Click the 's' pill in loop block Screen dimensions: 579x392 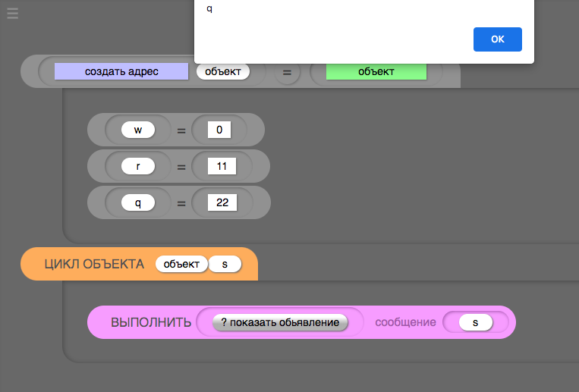coord(225,264)
